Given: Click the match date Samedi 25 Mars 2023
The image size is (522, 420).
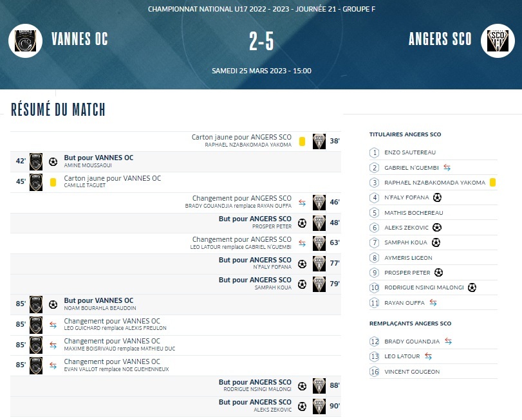Looking at the screenshot, I should 261,71.
